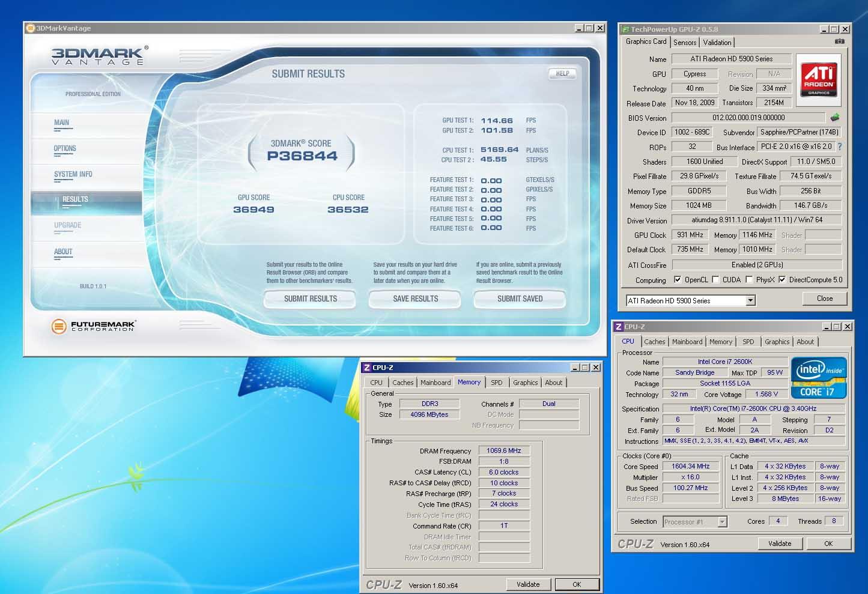The image size is (868, 594).
Task: Click the 3DMark Vantage logo
Action: [99, 56]
